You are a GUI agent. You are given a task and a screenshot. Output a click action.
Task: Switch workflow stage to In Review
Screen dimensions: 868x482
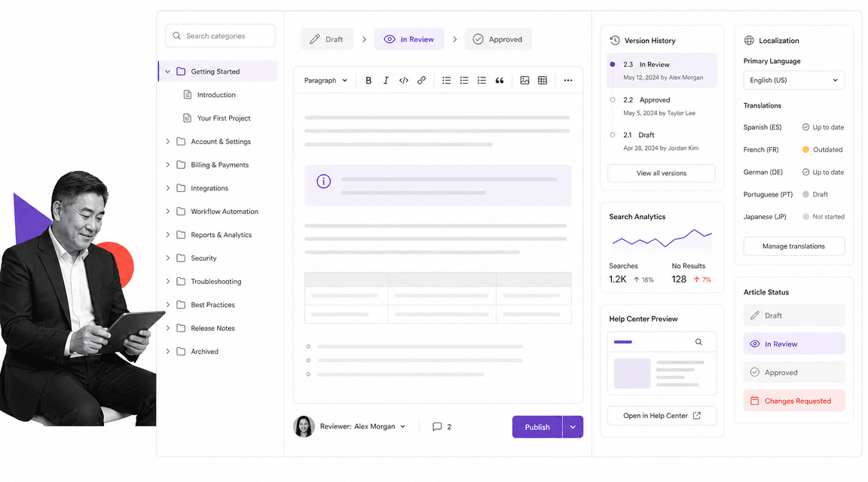tap(409, 39)
